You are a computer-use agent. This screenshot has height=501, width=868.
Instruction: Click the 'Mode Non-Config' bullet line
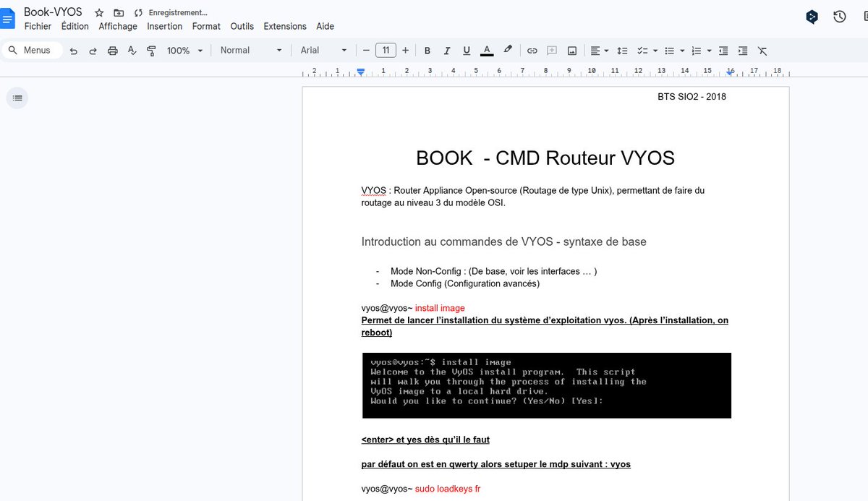493,271
